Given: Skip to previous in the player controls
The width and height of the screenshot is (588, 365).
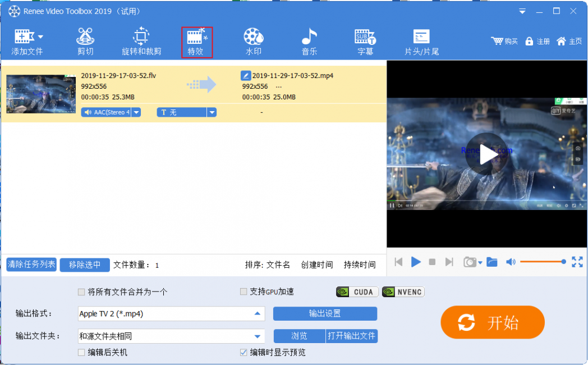Looking at the screenshot, I should point(398,262).
